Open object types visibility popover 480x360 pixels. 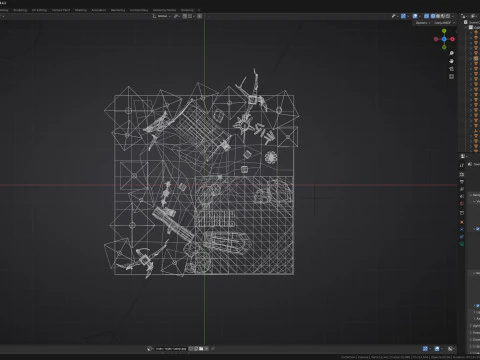(x=395, y=16)
